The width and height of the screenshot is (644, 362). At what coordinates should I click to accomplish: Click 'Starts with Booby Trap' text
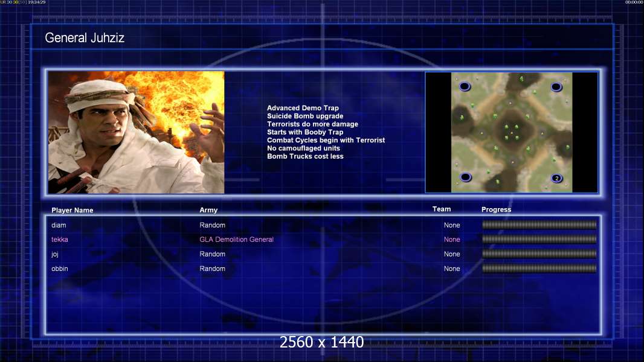pos(305,132)
